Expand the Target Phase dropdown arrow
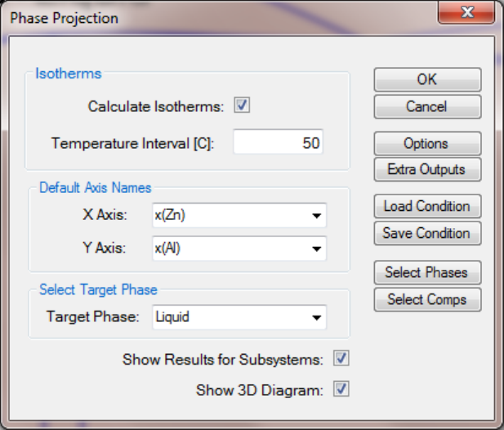Image resolution: width=504 pixels, height=430 pixels. pyautogui.click(x=317, y=317)
